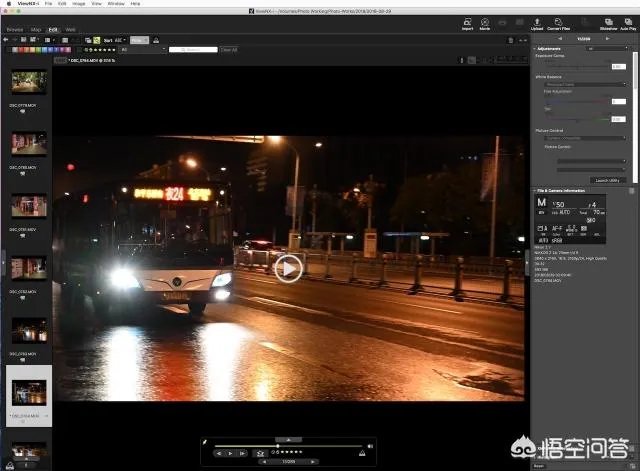Open the White Balance dropdown

coord(584,84)
